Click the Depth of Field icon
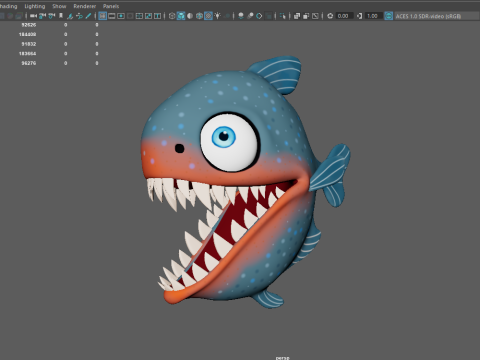480x360 pixels. click(268, 16)
